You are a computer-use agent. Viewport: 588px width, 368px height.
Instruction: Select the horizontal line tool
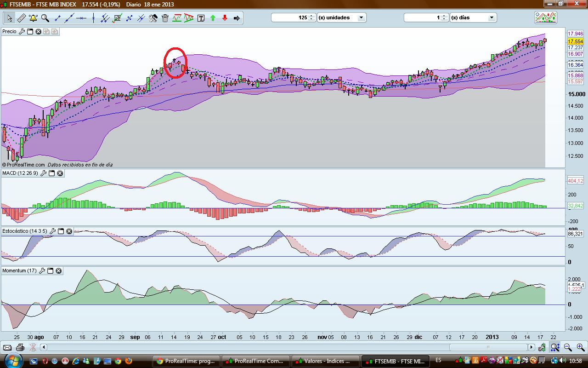click(x=81, y=18)
